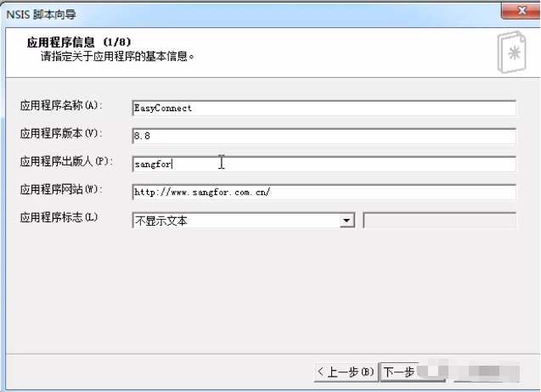Click the wizard script page icon

512,52
